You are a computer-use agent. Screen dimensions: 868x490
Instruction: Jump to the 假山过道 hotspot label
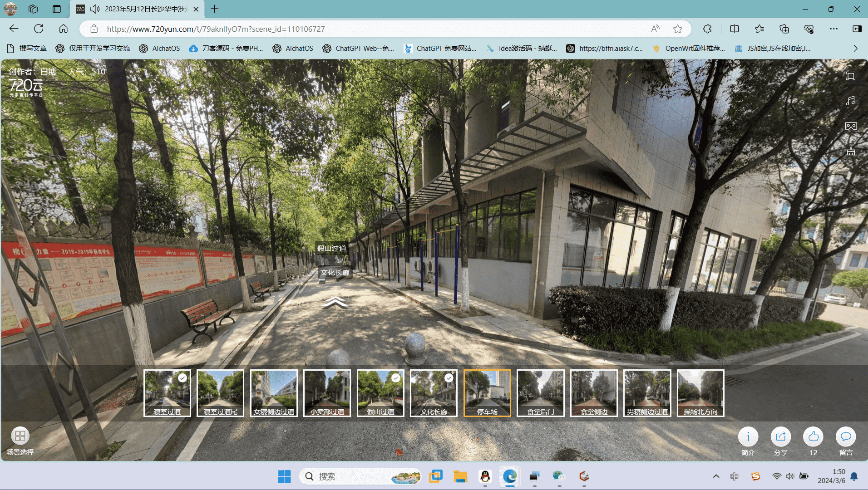tap(331, 248)
